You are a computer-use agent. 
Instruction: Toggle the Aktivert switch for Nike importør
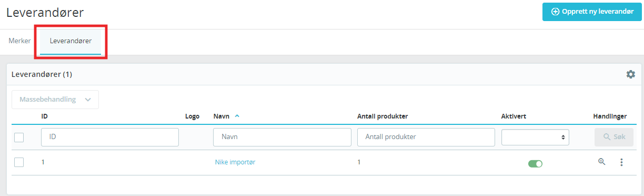535,163
